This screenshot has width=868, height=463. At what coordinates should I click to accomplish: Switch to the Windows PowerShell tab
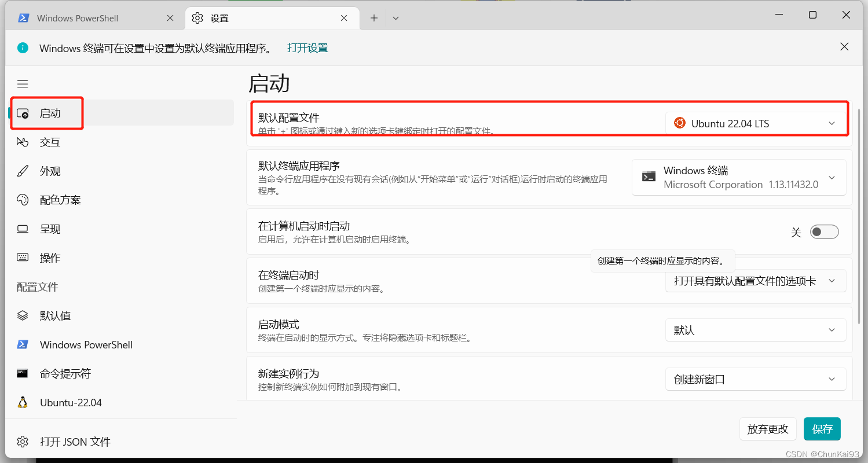(x=97, y=18)
